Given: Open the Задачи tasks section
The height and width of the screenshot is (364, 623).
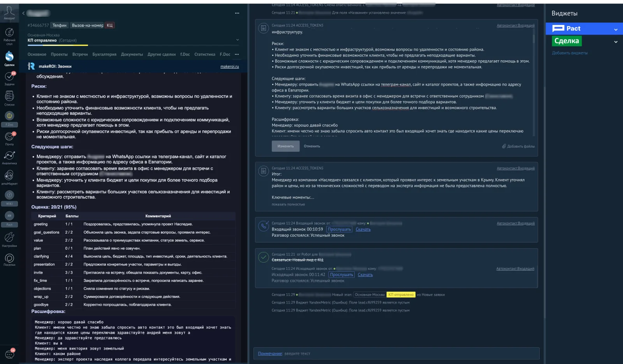Looking at the screenshot, I should pyautogui.click(x=9, y=78).
